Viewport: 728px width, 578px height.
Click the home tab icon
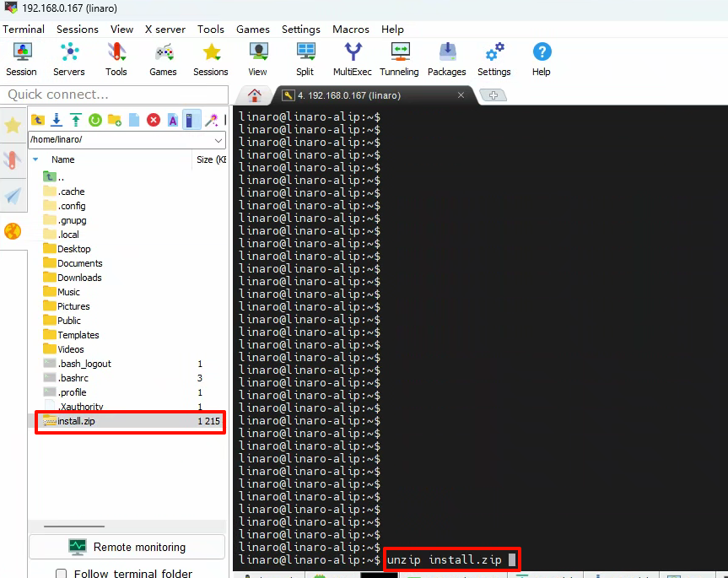click(x=255, y=95)
